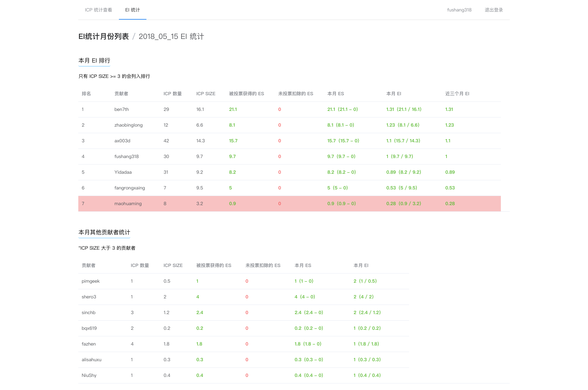
Task: Select pimgeek in the other contributors table
Action: click(x=91, y=281)
